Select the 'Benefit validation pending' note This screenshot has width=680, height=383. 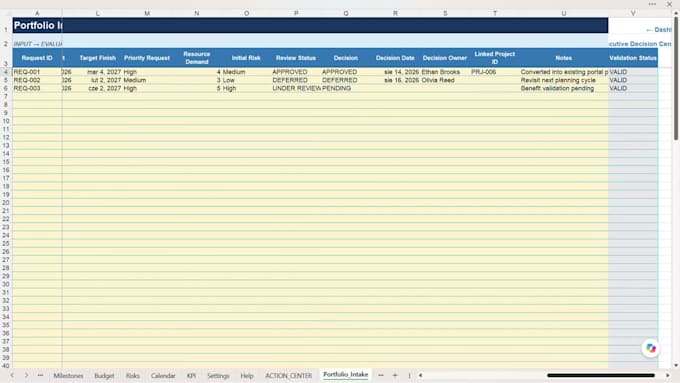(x=564, y=88)
